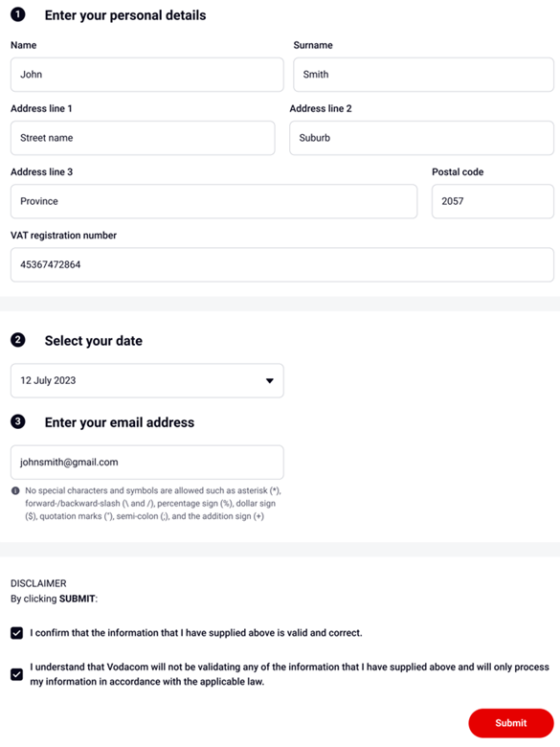The image size is (560, 747).
Task: Click the 'Select your date' heading
Action: click(94, 341)
